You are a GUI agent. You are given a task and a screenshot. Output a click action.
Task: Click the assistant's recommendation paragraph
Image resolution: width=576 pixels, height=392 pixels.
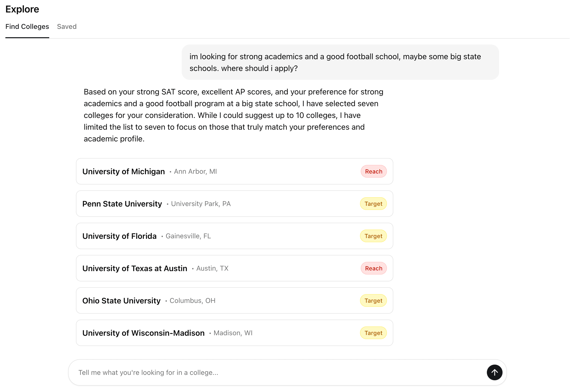(x=233, y=115)
